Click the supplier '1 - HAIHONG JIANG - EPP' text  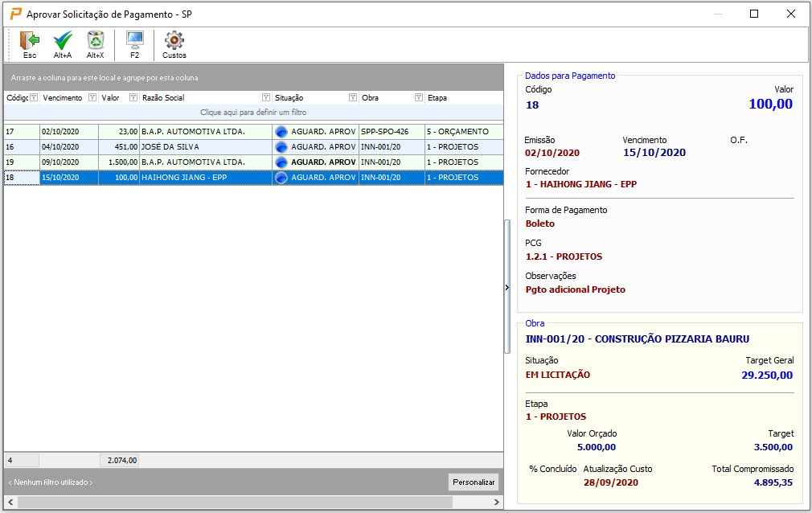[581, 184]
